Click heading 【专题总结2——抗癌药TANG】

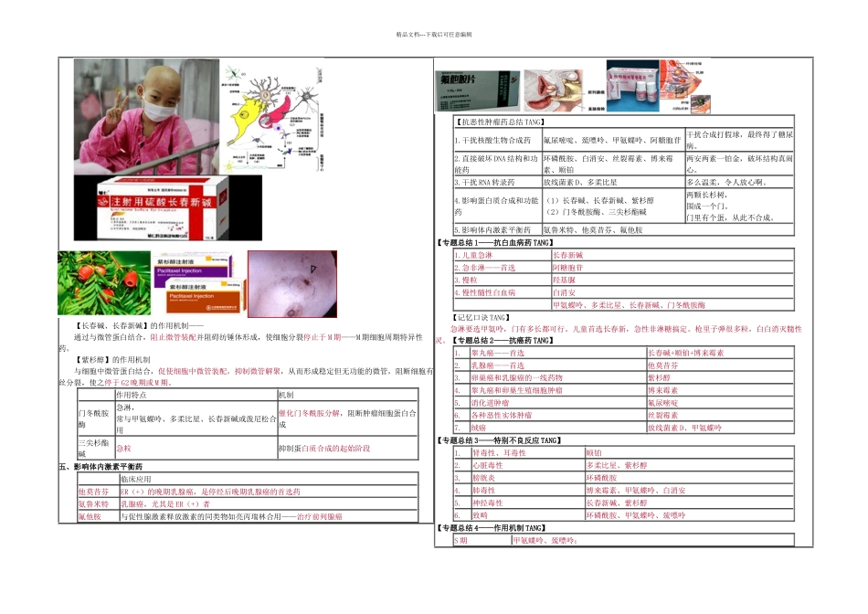503,341
